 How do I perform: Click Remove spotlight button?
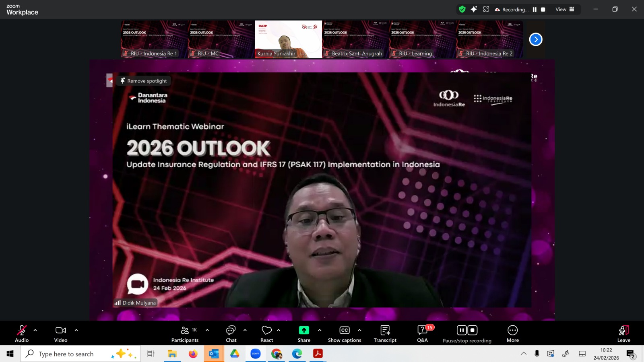144,81
